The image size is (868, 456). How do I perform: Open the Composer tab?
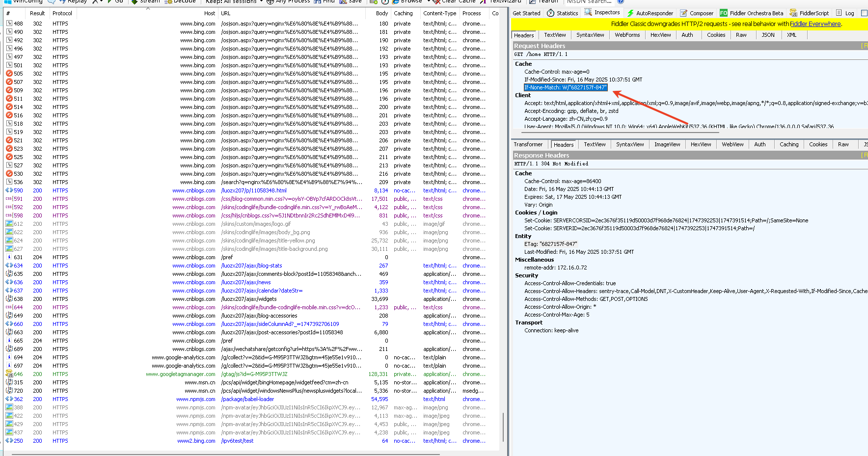coord(697,13)
